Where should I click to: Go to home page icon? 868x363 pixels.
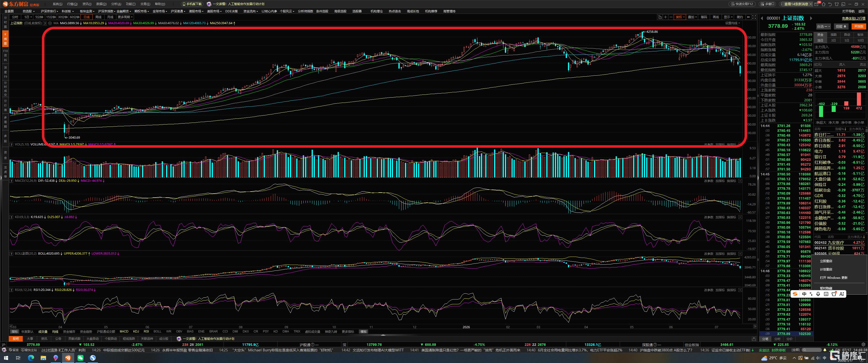click(824, 4)
